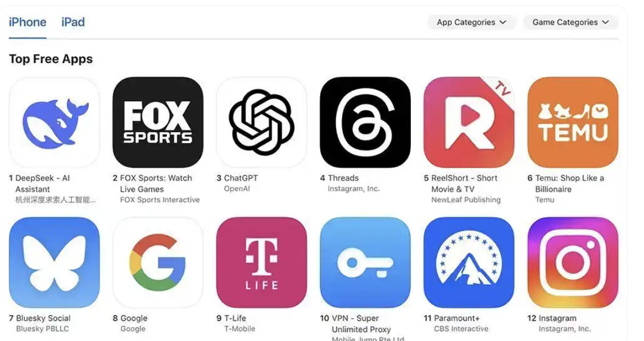The width and height of the screenshot is (644, 341).
Task: Expand the App Categories dropdown
Action: pos(471,22)
